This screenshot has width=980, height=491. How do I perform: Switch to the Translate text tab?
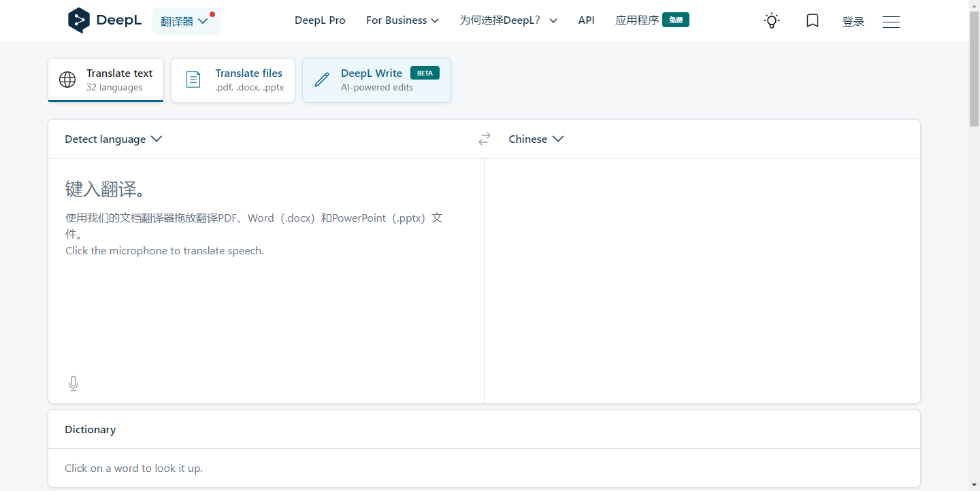pos(106,80)
